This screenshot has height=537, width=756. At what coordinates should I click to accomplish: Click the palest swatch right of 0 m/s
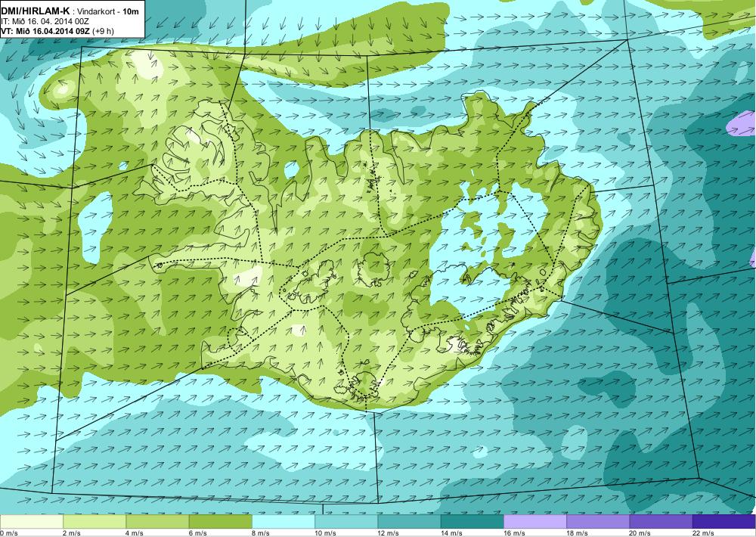pos(31,522)
